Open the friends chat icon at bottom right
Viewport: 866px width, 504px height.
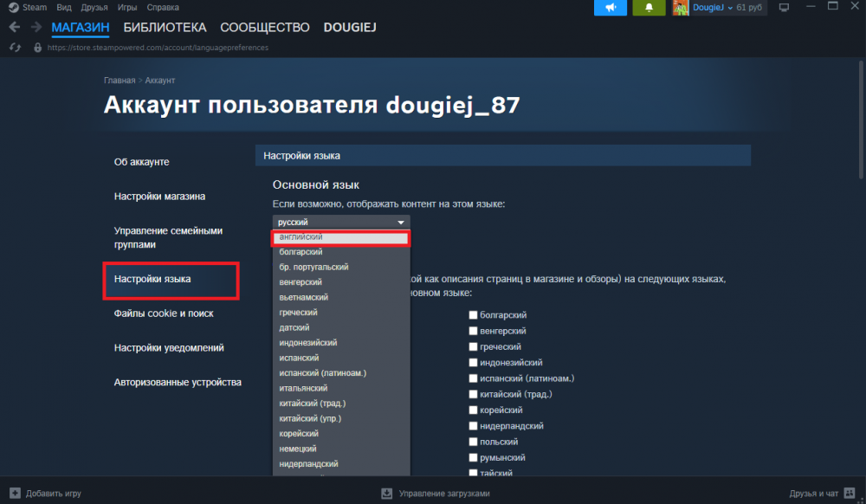point(850,493)
